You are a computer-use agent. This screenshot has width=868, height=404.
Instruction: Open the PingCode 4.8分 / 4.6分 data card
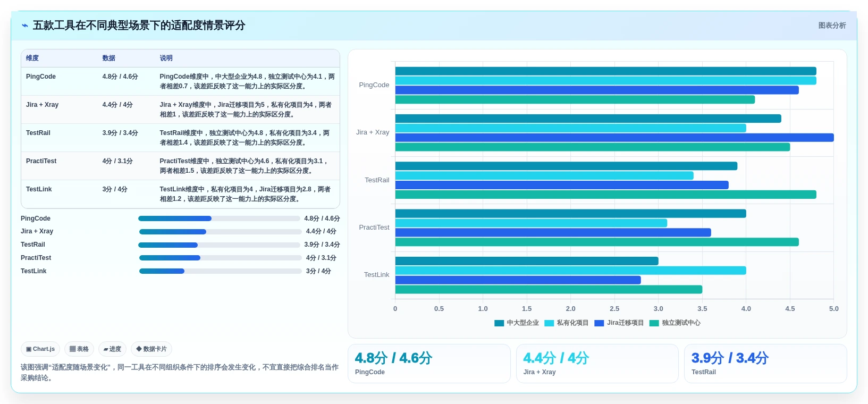tap(429, 364)
